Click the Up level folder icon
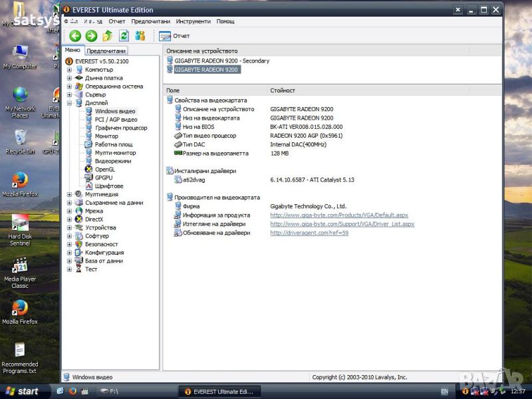The width and height of the screenshot is (532, 399). tap(107, 36)
